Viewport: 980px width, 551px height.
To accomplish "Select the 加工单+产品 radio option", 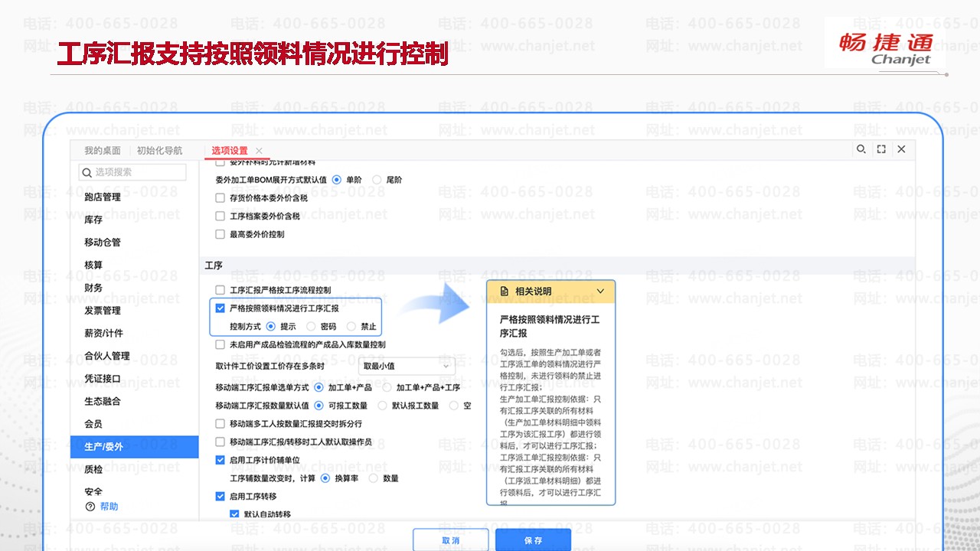I will tap(319, 387).
